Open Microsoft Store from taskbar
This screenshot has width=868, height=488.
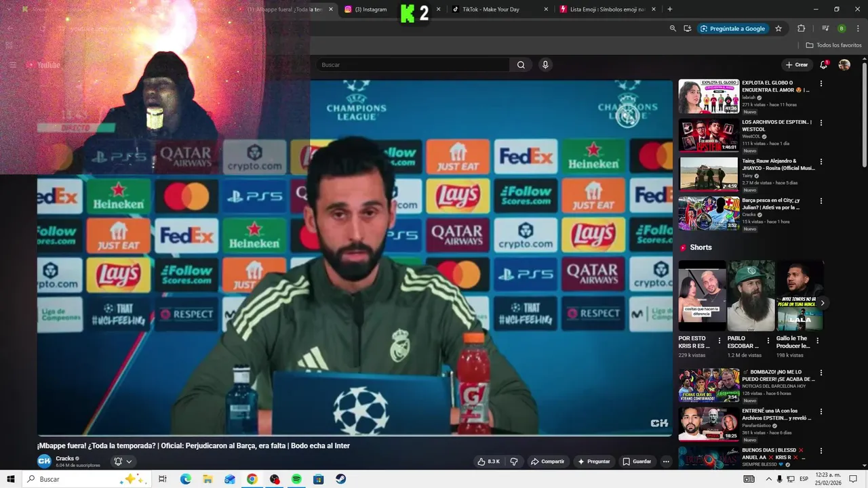coord(318,479)
